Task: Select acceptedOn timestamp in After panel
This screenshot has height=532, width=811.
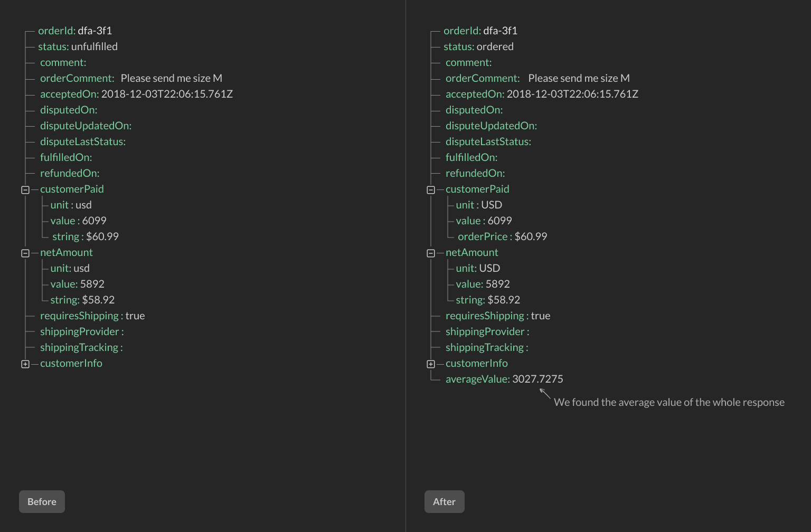Action: click(572, 94)
